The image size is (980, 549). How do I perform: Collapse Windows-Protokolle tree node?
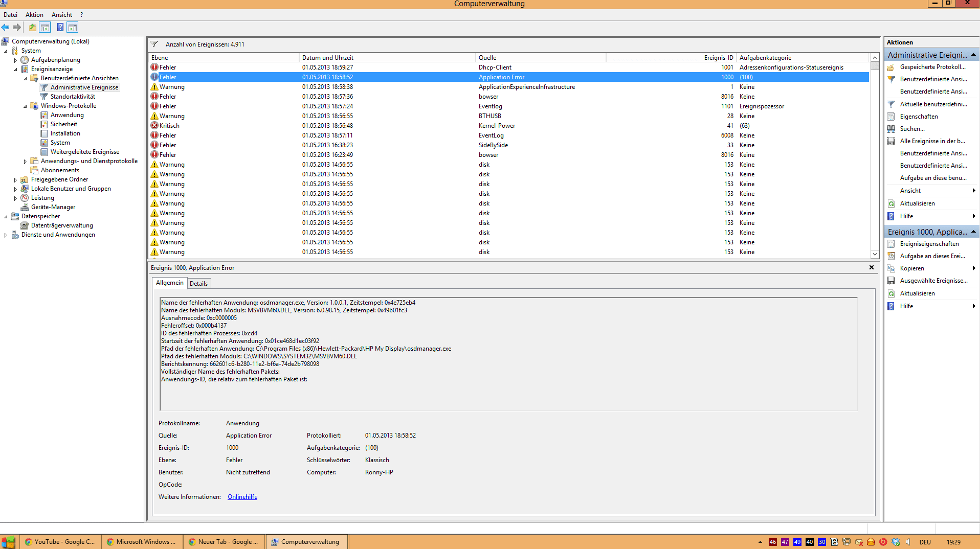point(25,106)
